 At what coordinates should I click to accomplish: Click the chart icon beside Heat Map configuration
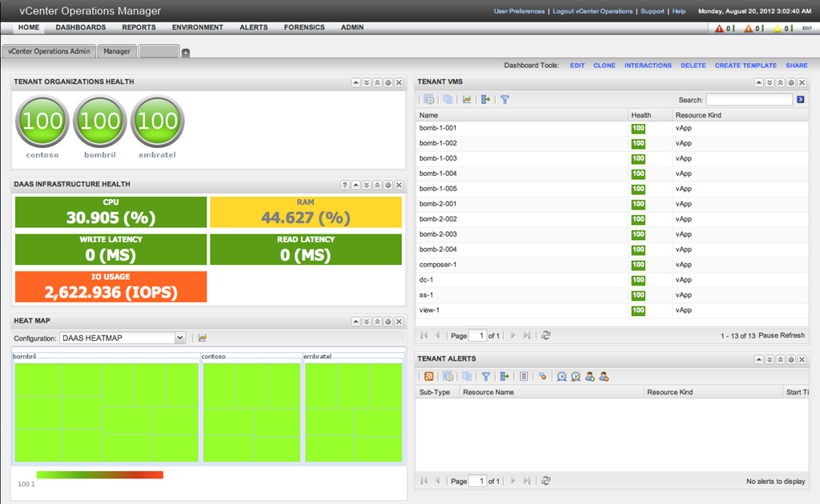point(203,338)
